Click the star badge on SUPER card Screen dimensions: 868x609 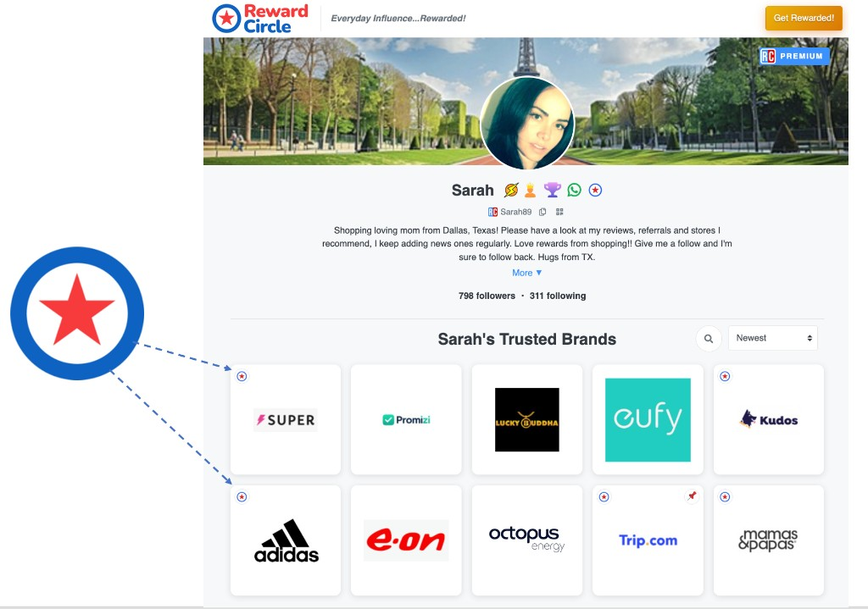[x=242, y=376]
